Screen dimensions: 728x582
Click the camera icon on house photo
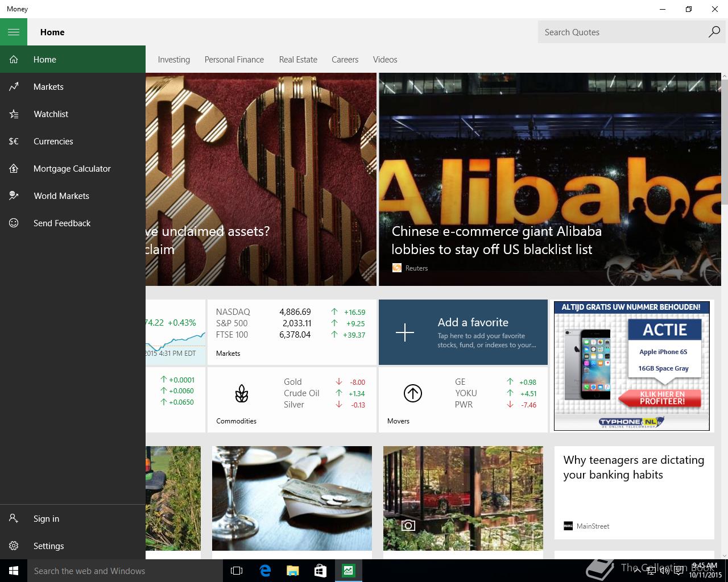coord(408,526)
